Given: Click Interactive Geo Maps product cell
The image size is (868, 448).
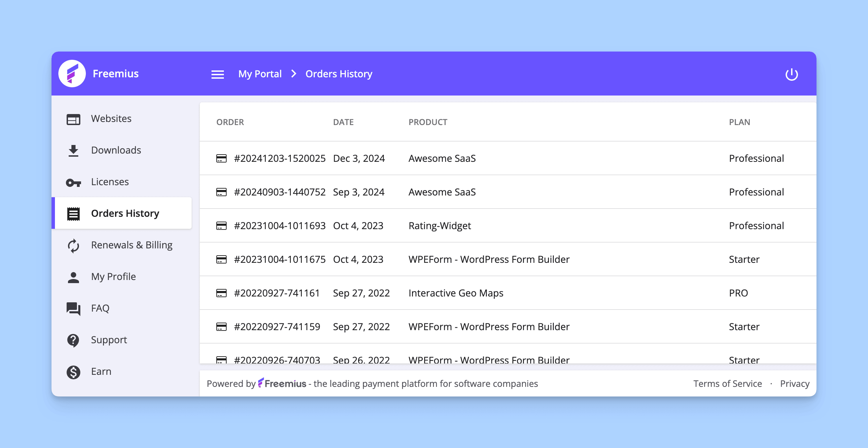Looking at the screenshot, I should pyautogui.click(x=456, y=293).
